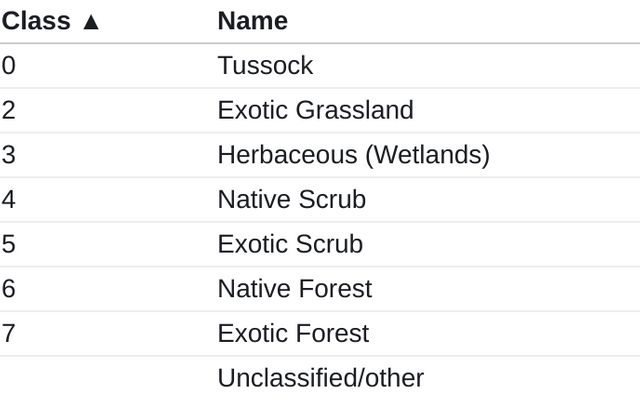This screenshot has height=400, width=640.
Task: Select the class 7 cell
Action: [x=9, y=333]
